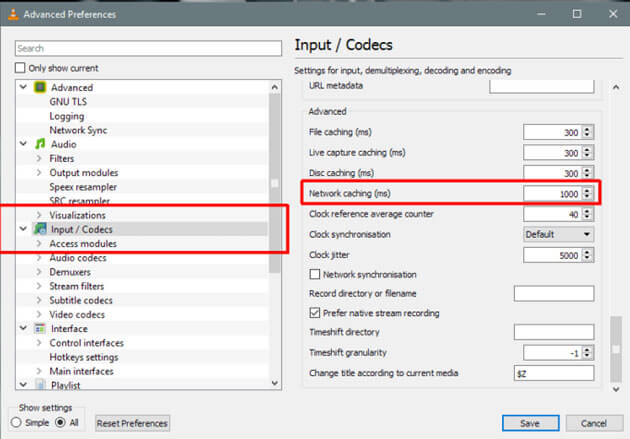The height and width of the screenshot is (439, 630).
Task: Increase the Network caching value with up arrow
Action: tap(587, 187)
